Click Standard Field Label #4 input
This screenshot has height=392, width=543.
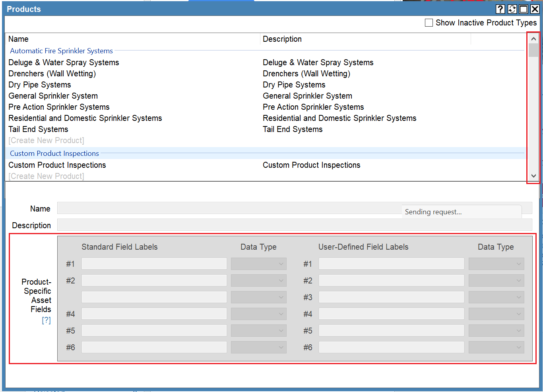pyautogui.click(x=154, y=314)
